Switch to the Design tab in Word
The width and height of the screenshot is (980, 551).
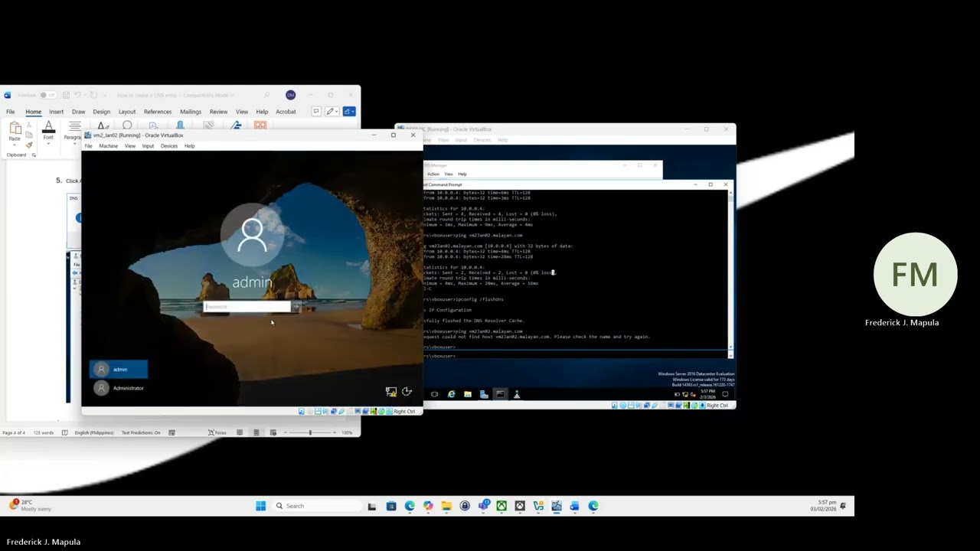click(101, 112)
